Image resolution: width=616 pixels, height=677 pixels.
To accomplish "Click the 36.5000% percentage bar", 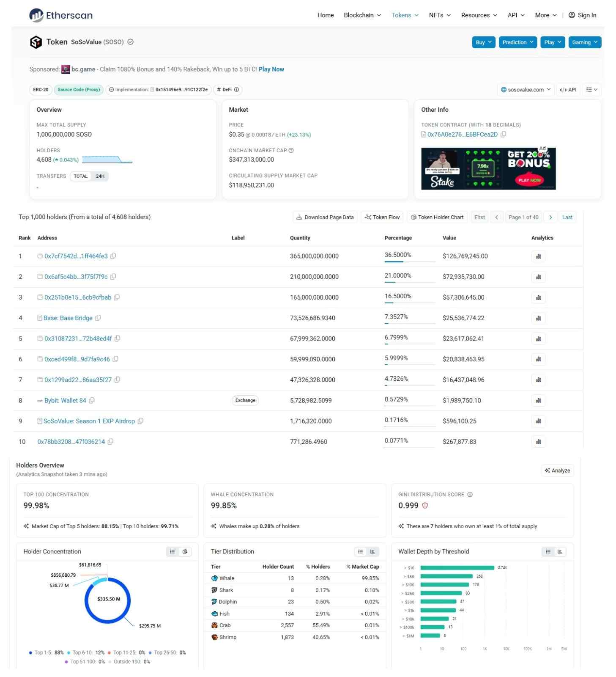I will coord(410,261).
